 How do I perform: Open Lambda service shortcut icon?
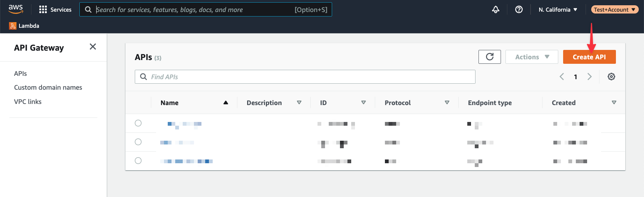click(x=13, y=26)
